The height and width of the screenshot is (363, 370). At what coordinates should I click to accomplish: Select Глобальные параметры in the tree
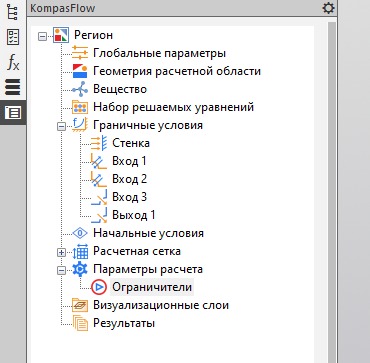pyautogui.click(x=159, y=53)
